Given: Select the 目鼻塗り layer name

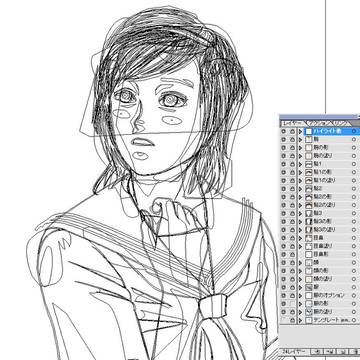Looking at the screenshot, I should [323, 246].
